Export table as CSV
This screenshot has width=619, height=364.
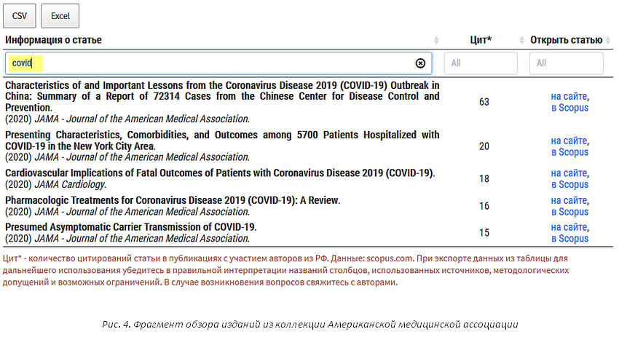[20, 16]
